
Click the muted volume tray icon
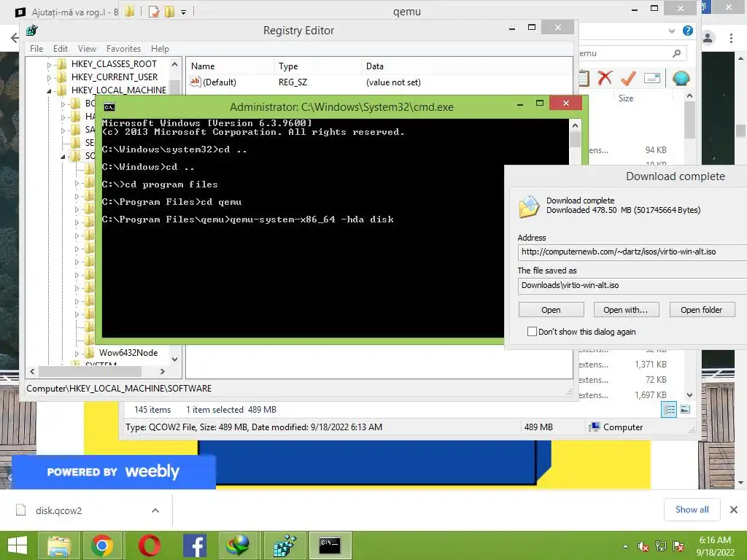tap(643, 546)
